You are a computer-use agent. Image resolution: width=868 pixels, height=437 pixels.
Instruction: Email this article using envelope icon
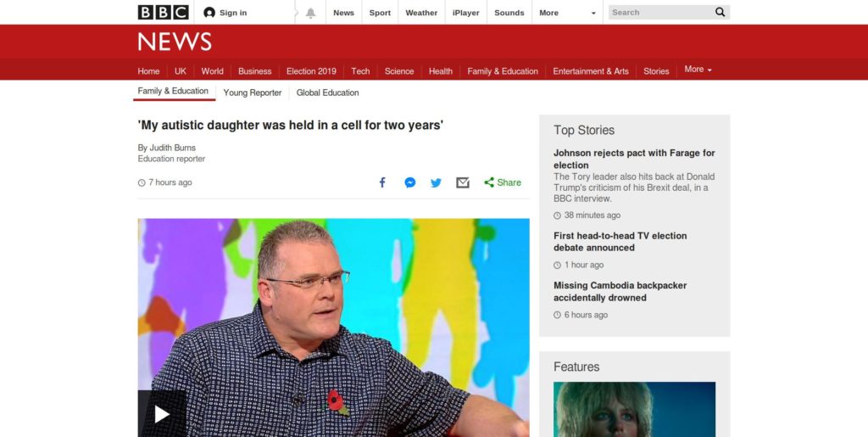tap(463, 182)
